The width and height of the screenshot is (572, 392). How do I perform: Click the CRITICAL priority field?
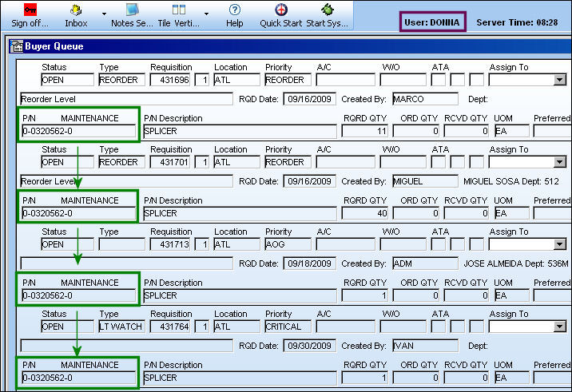click(288, 327)
